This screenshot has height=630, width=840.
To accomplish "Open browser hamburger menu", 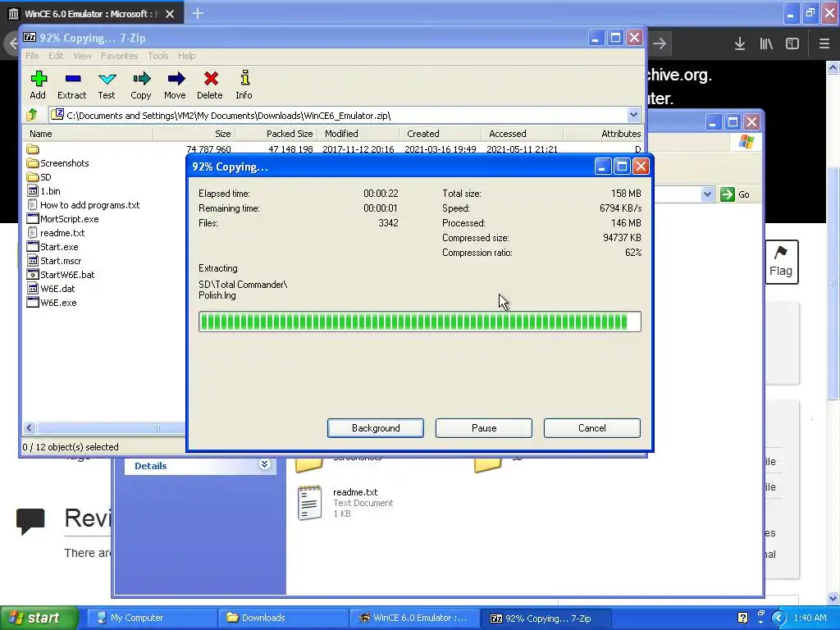I will tap(824, 44).
